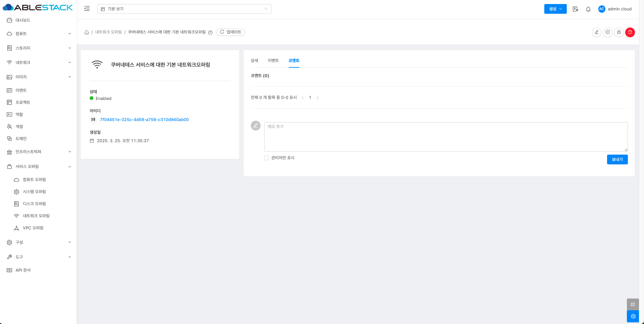Click the 보내기 button
Screen dimensions: 644x324
tap(617, 160)
